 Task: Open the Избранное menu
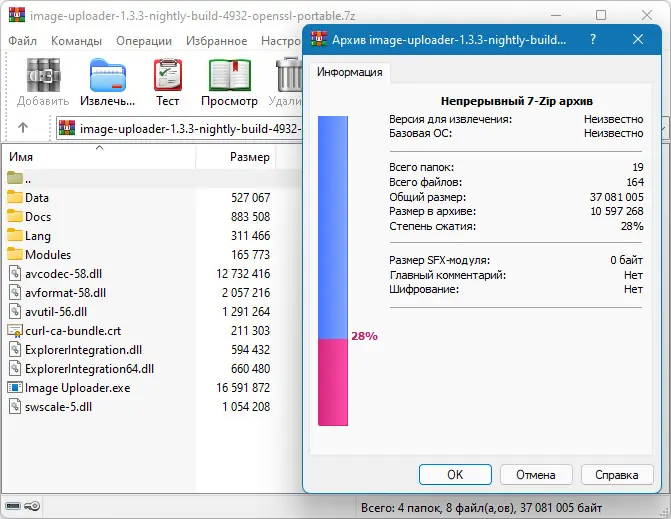coord(217,41)
